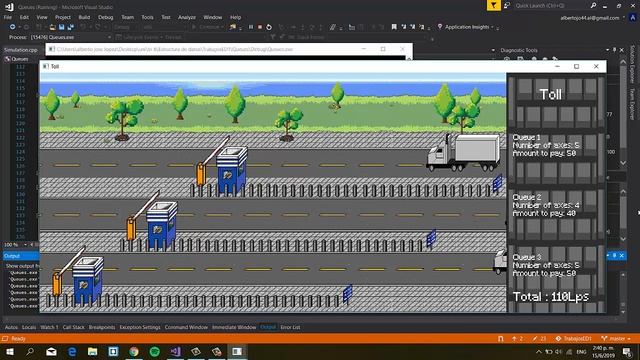Image resolution: width=640 pixels, height=360 pixels.
Task: Click the toolbar bookmark icon
Action: (x=394, y=27)
